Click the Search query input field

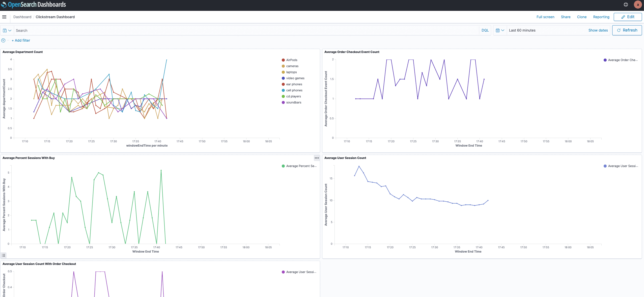click(246, 30)
